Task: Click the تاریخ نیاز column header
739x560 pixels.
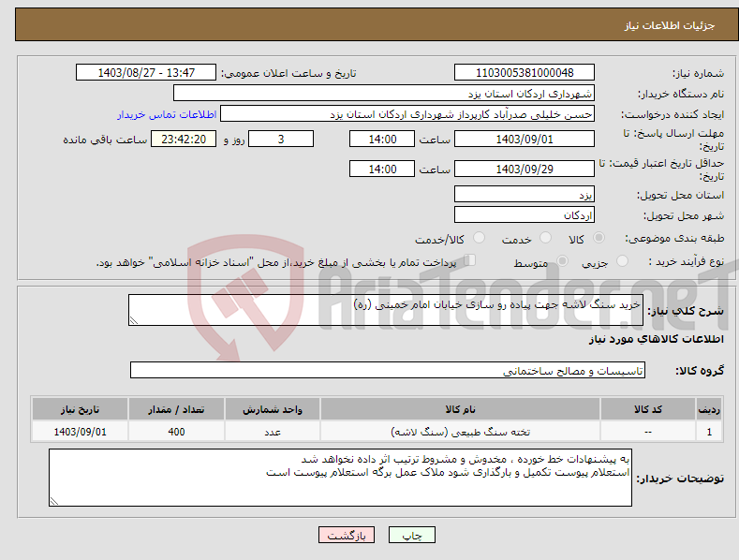Action: 80,409
